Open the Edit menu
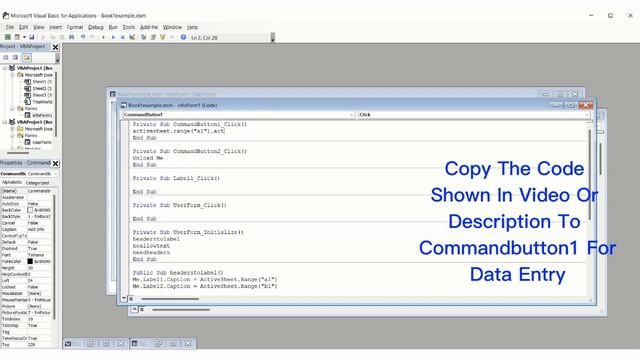Screen dimensions: 640x360 [x=24, y=27]
